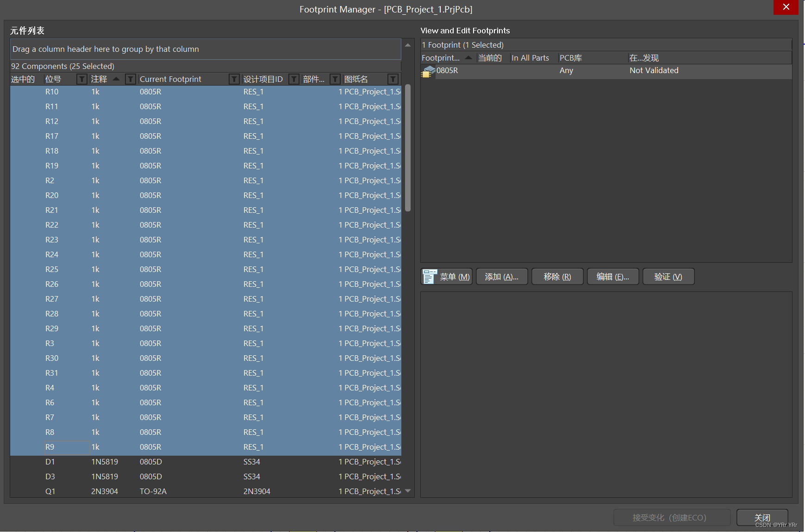Select component row R7
The width and height of the screenshot is (805, 532).
(206, 417)
